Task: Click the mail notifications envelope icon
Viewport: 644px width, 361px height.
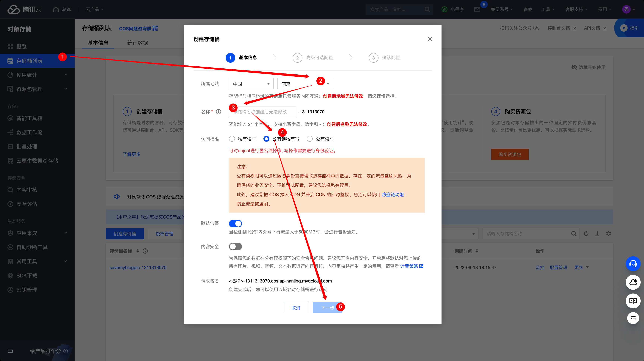Action: pyautogui.click(x=477, y=10)
